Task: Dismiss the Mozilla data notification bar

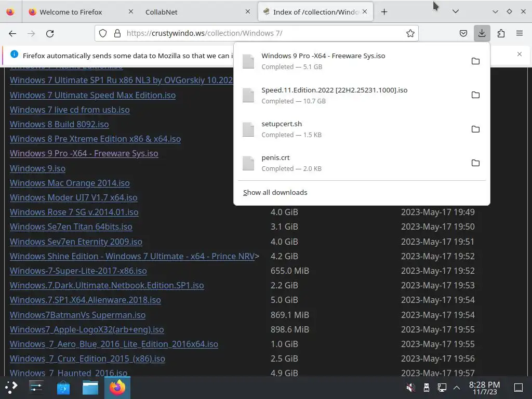Action: click(519, 54)
